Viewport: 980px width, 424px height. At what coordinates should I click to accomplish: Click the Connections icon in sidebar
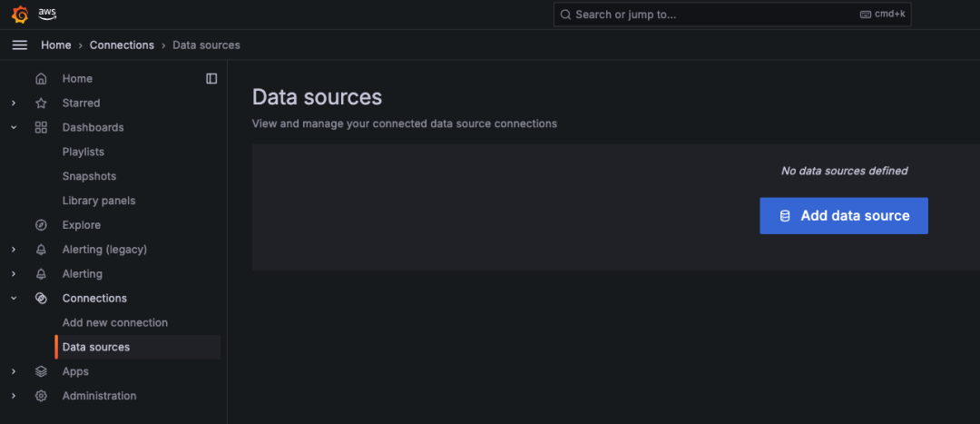point(41,299)
